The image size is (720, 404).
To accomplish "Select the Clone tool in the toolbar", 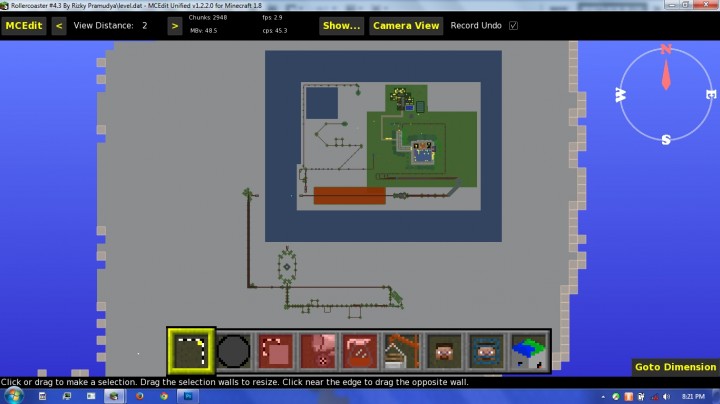I will click(276, 352).
